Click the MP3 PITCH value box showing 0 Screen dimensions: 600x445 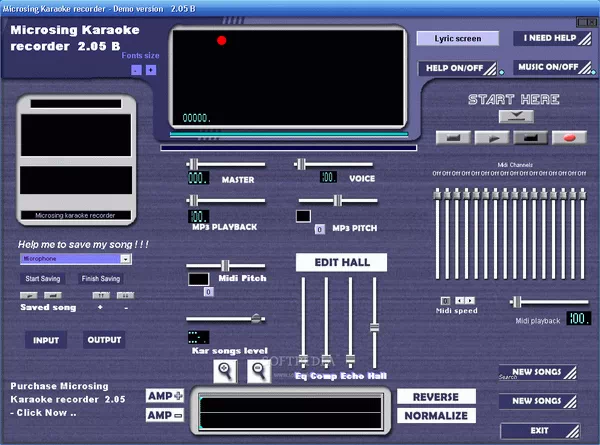[x=320, y=229]
